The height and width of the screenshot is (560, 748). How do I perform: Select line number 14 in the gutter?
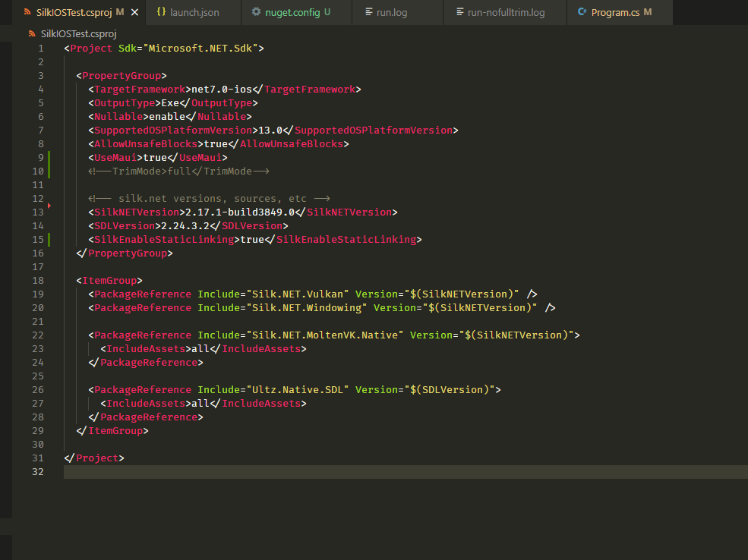pyautogui.click(x=38, y=225)
